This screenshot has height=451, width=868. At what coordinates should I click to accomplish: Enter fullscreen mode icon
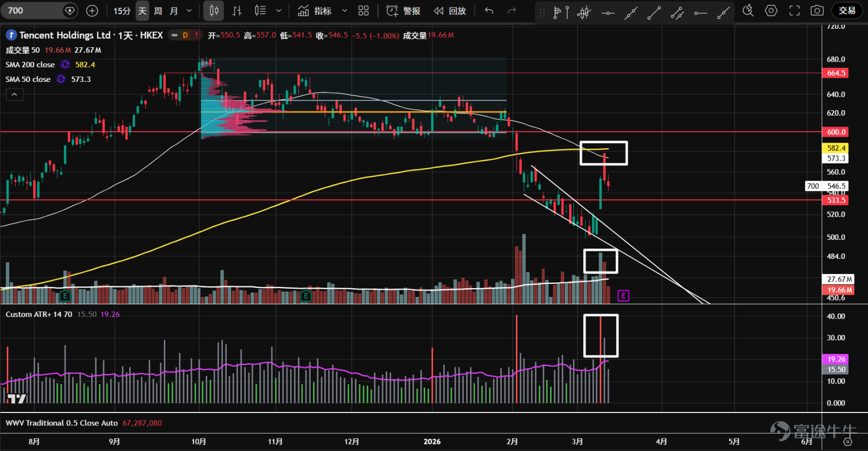pyautogui.click(x=794, y=11)
